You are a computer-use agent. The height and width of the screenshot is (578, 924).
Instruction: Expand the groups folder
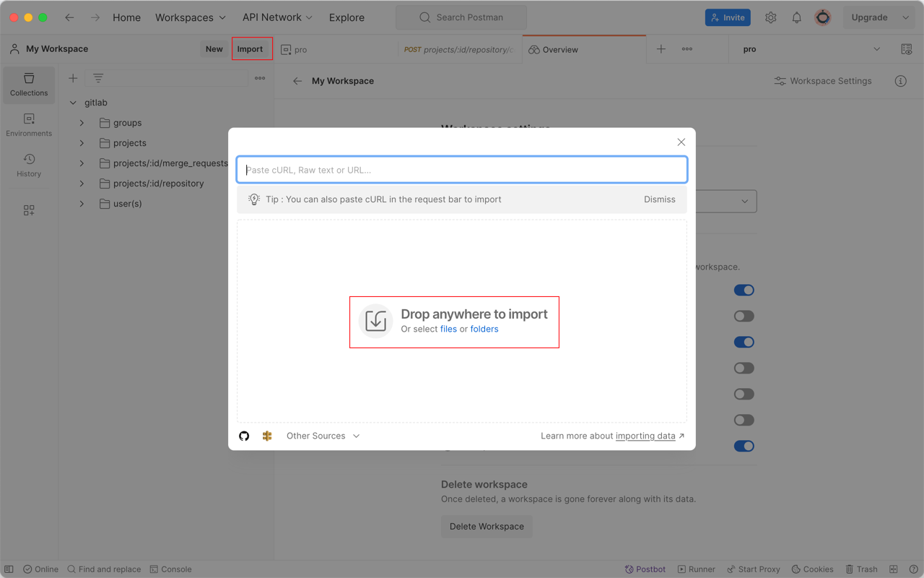82,123
